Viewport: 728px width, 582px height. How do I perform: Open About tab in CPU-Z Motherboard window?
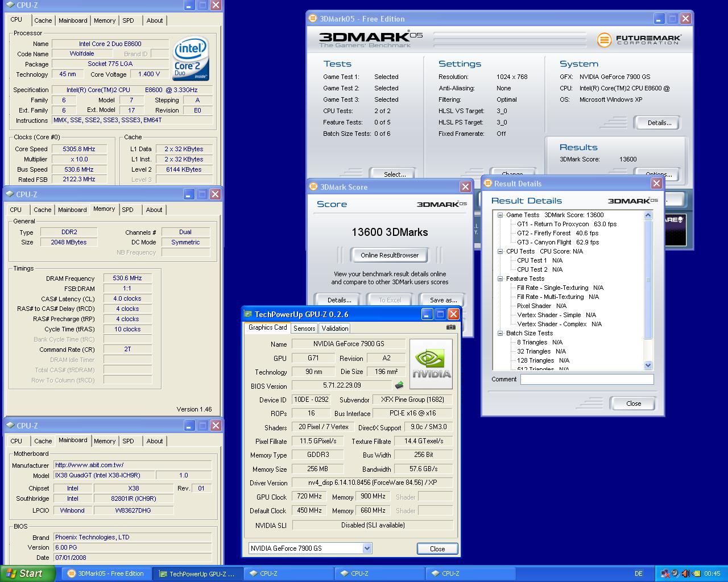[x=155, y=441]
